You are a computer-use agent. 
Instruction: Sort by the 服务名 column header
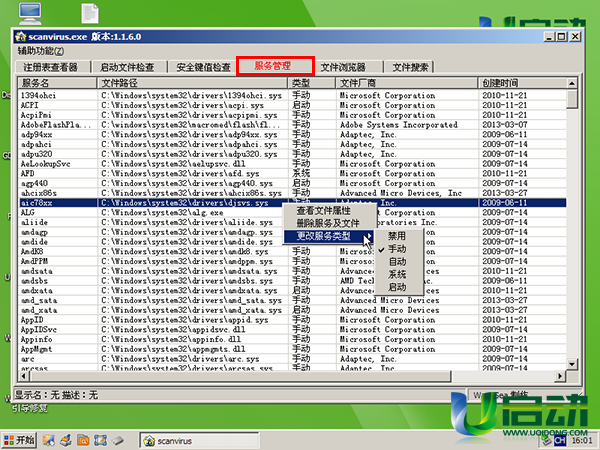[x=57, y=83]
